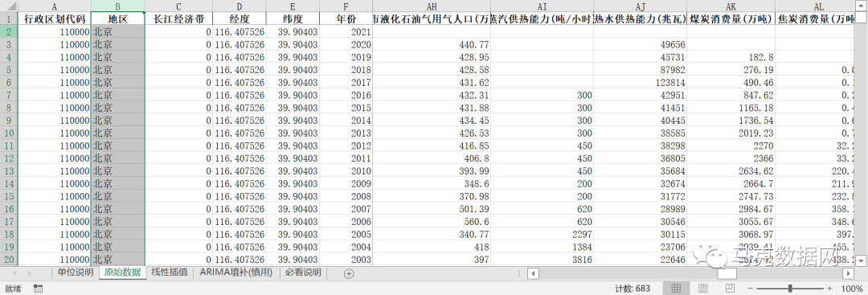Select column AK header
The height and width of the screenshot is (295, 868).
point(731,6)
